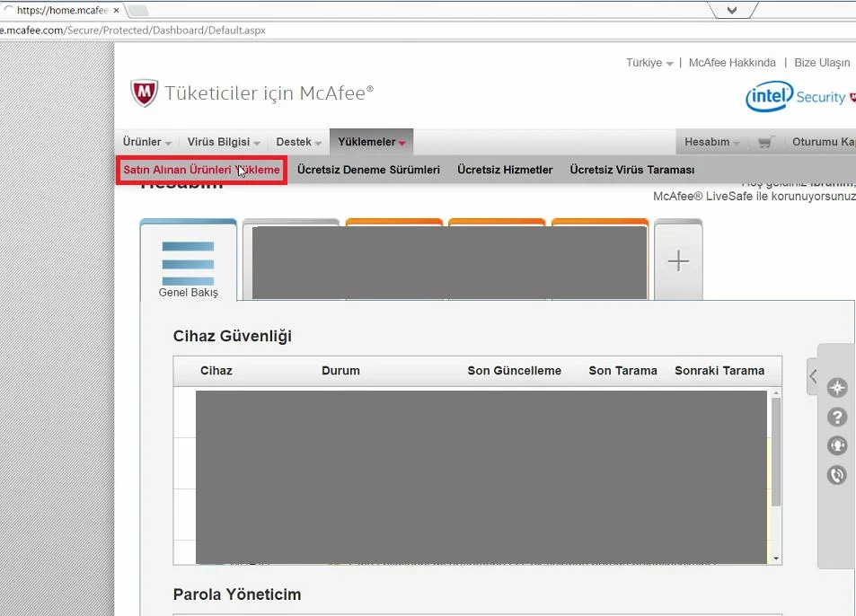Click the Son Güncelleme column header
The height and width of the screenshot is (616, 856).
tap(515, 371)
